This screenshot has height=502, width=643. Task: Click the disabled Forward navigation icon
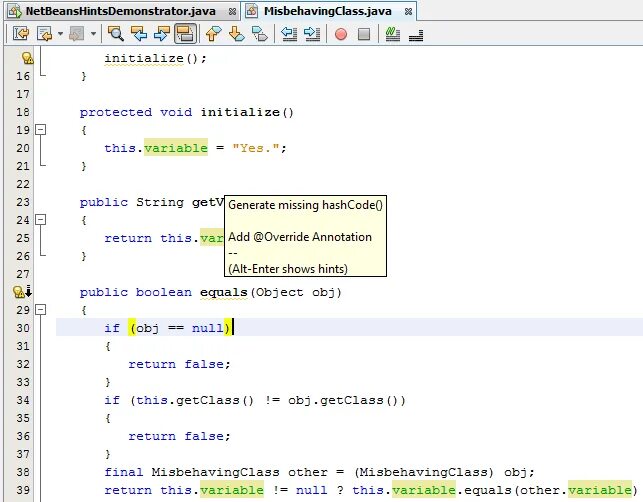[x=76, y=34]
